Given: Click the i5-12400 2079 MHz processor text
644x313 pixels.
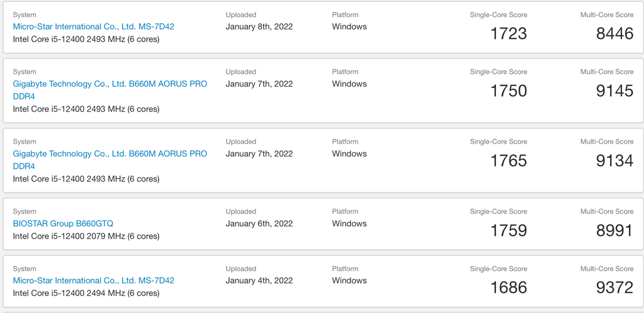Looking at the screenshot, I should [x=86, y=236].
